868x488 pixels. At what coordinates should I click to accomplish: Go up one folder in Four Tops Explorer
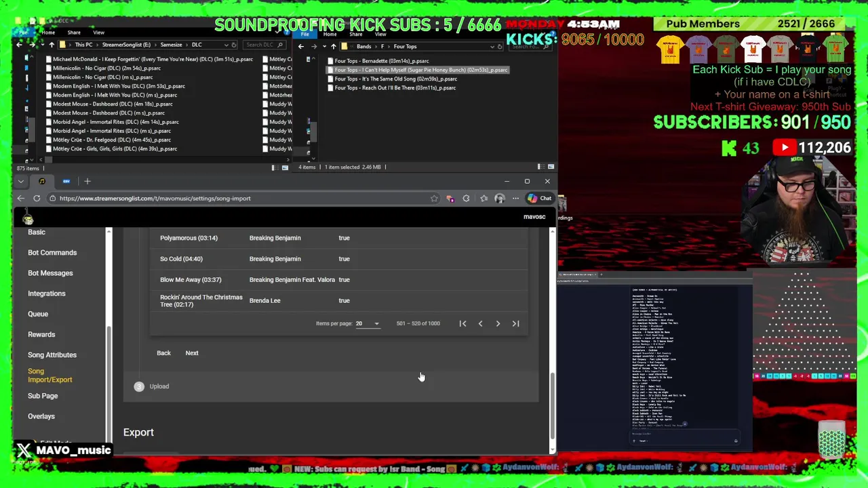click(x=333, y=46)
